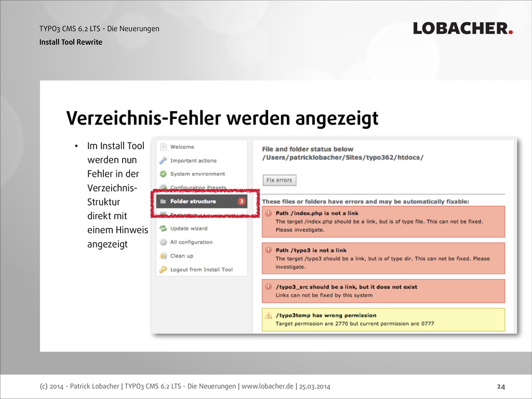Click the error icon on /index.php message

[x=269, y=214]
